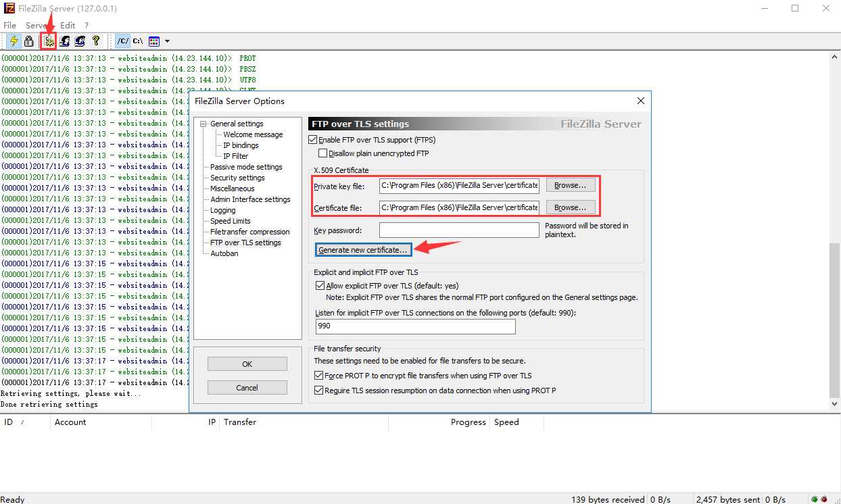Browse for the certificate file
Image resolution: width=841 pixels, height=504 pixels.
[571, 207]
